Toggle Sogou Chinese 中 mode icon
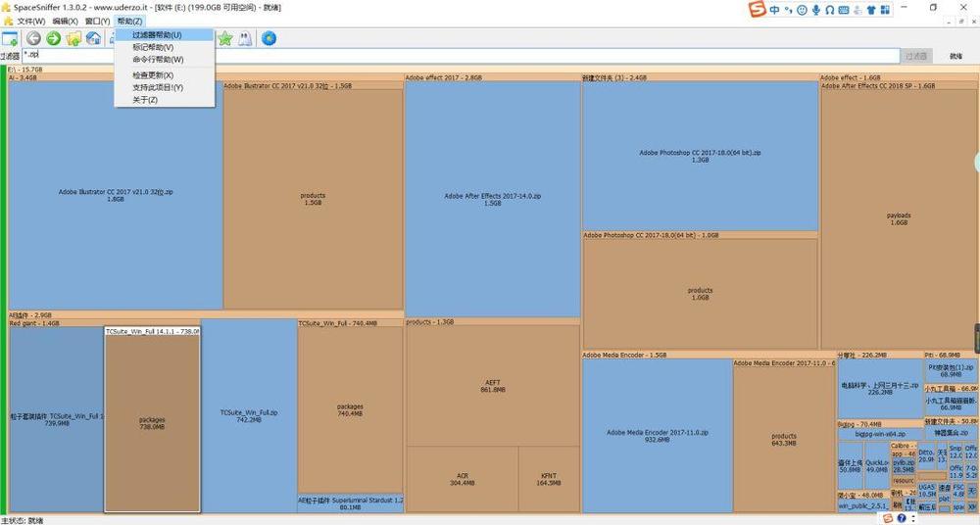 (x=775, y=10)
